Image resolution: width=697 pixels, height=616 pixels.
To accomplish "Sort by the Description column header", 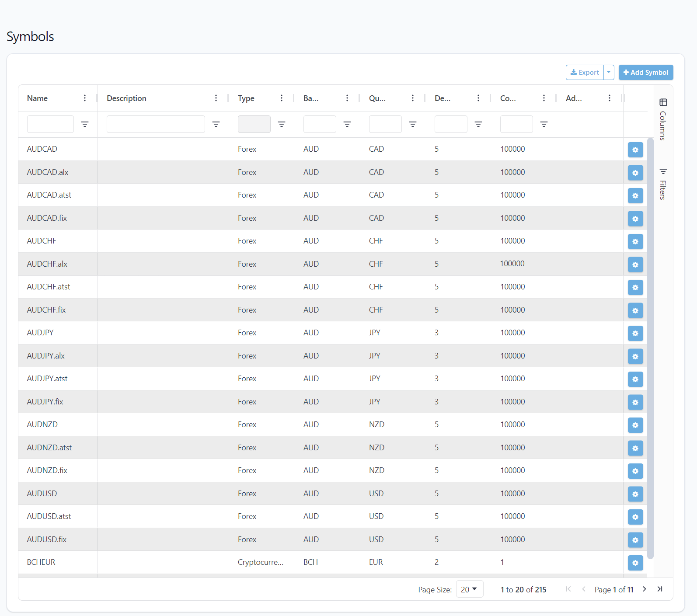I will tap(127, 98).
